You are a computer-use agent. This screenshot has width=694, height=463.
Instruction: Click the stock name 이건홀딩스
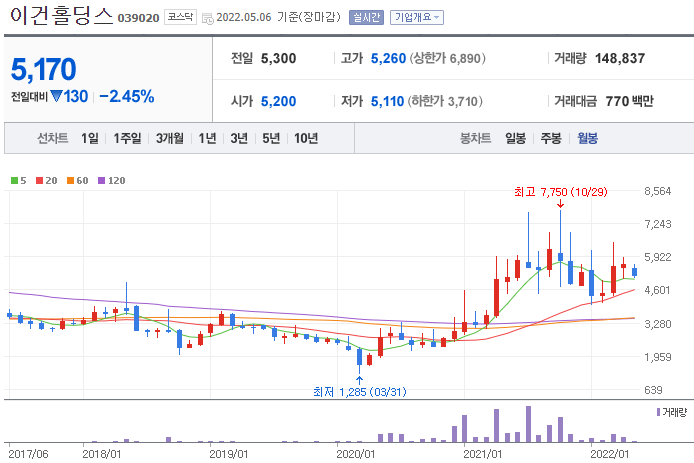(x=62, y=15)
